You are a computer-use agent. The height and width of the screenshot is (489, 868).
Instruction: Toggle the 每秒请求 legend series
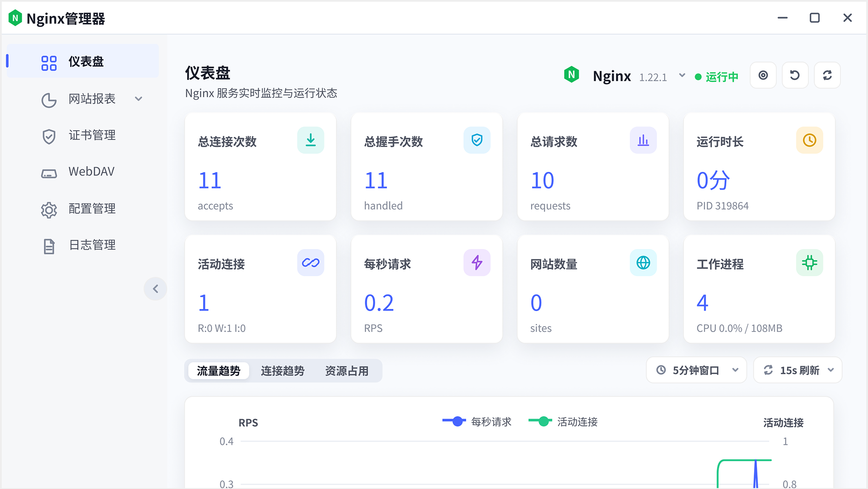pyautogui.click(x=477, y=422)
